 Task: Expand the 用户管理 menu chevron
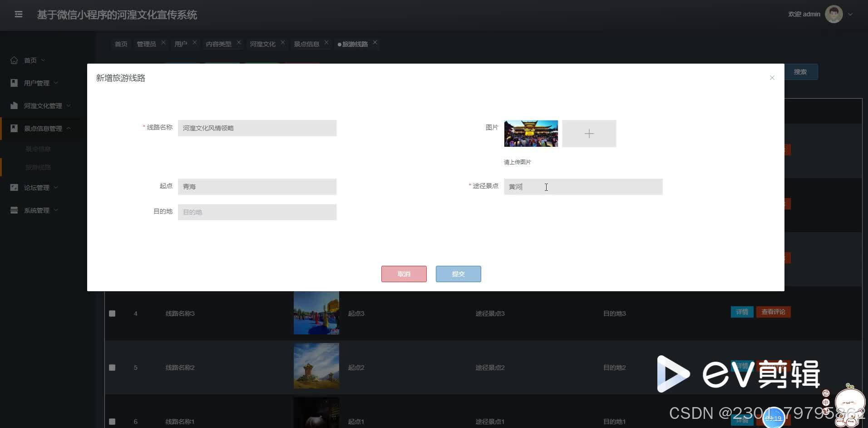pyautogui.click(x=56, y=83)
